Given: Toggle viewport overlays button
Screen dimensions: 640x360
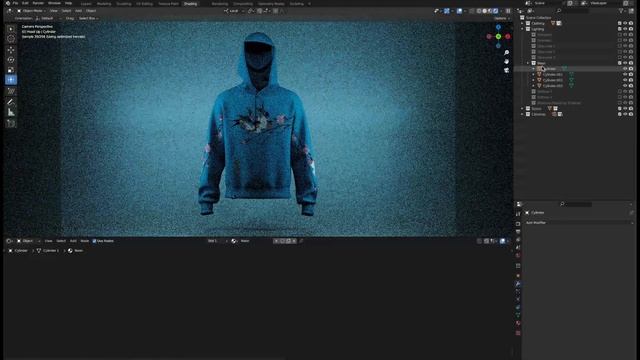Looking at the screenshot, I should (x=460, y=11).
